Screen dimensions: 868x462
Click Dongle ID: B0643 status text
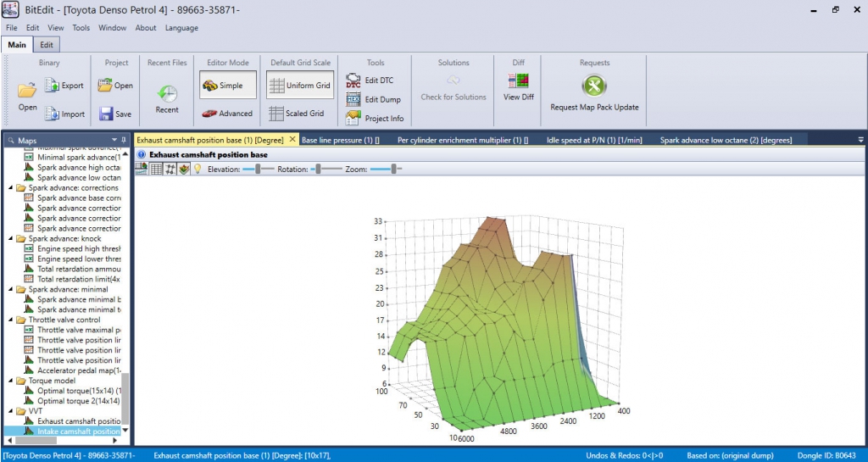(x=826, y=455)
